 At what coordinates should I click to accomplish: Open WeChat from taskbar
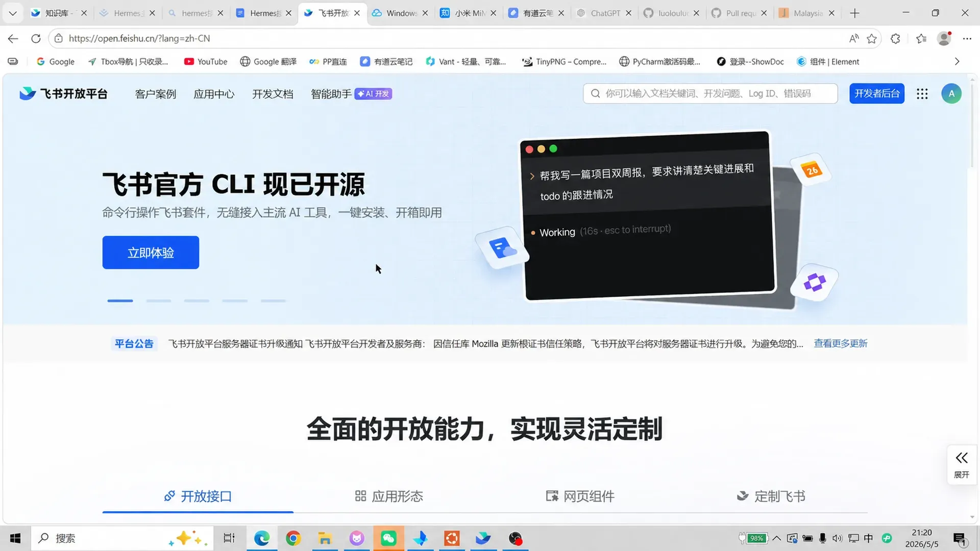(x=388, y=538)
